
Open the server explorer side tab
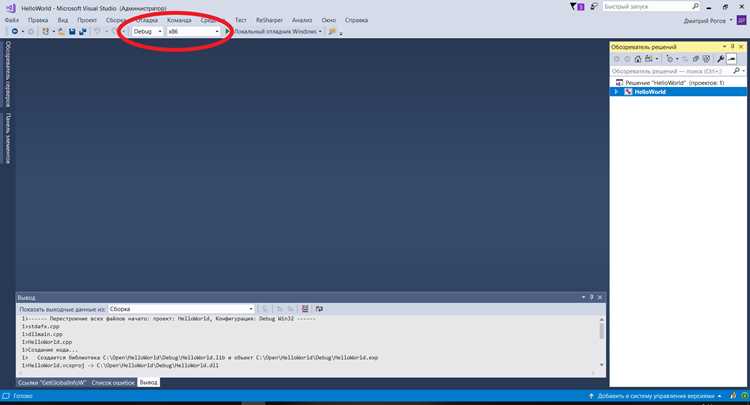tap(8, 74)
